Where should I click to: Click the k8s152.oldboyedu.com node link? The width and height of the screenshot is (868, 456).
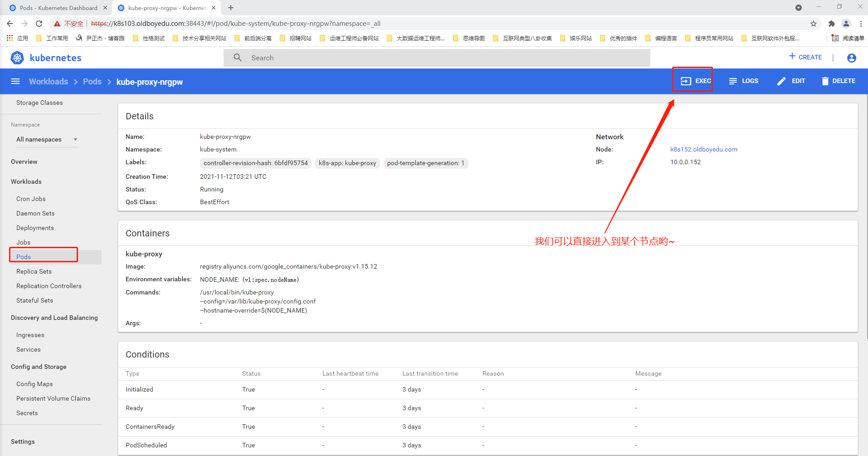(x=703, y=149)
